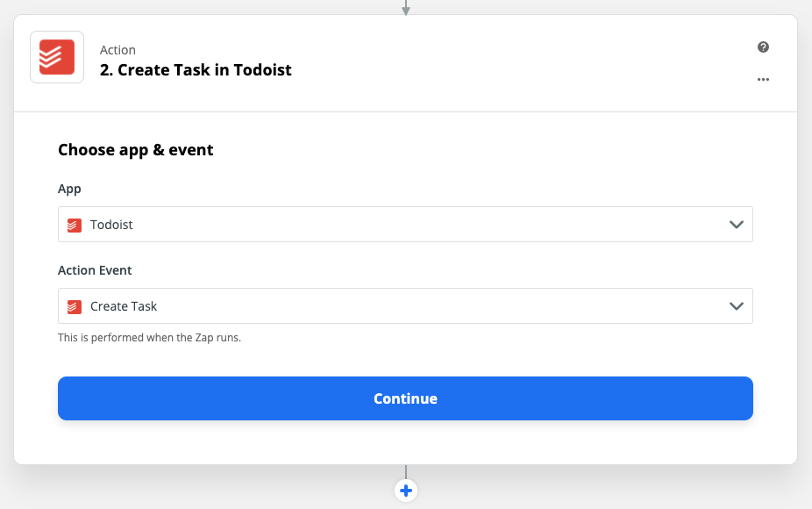Open help using the question mark icon
812x509 pixels.
pos(762,47)
